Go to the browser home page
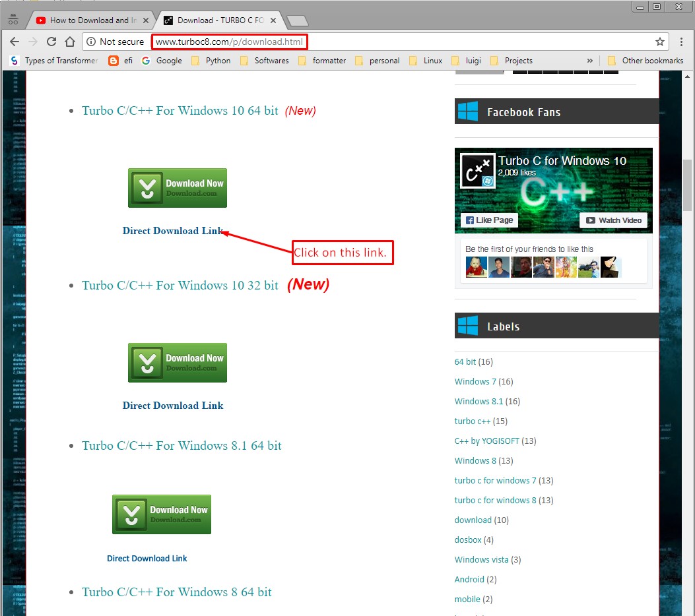695x616 pixels. pyautogui.click(x=69, y=42)
